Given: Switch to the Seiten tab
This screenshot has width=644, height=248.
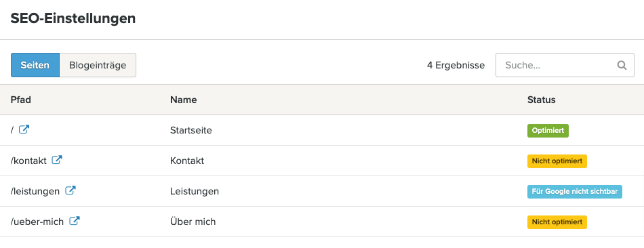Looking at the screenshot, I should coord(35,65).
